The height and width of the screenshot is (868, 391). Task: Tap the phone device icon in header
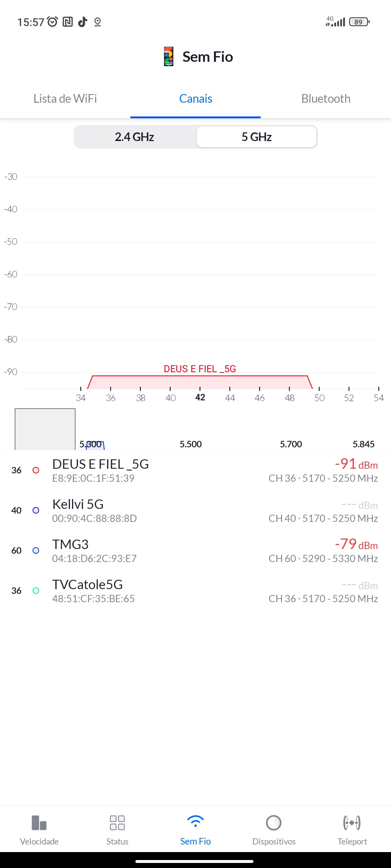169,56
